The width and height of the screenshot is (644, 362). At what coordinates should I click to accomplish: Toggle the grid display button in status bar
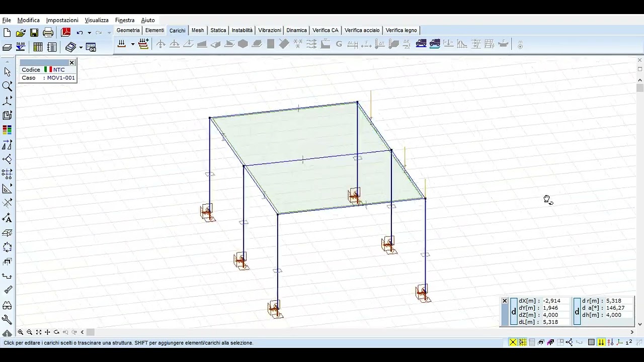[x=592, y=342]
